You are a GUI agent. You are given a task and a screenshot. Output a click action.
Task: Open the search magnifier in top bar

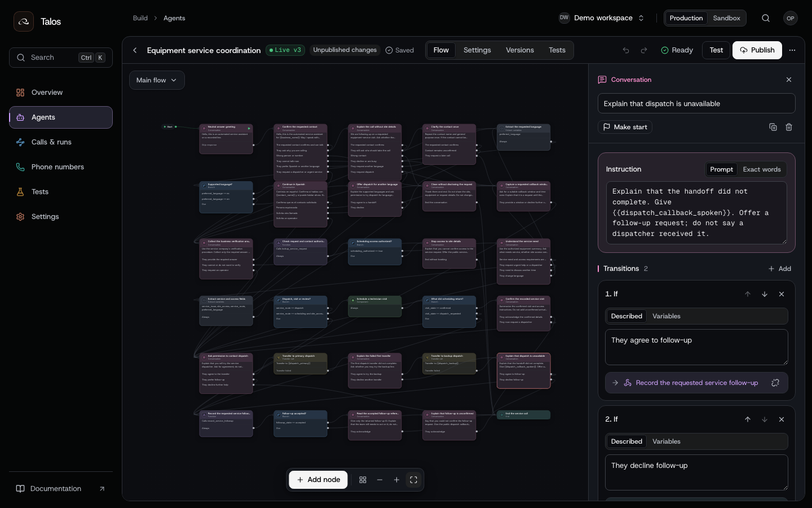coord(766,18)
